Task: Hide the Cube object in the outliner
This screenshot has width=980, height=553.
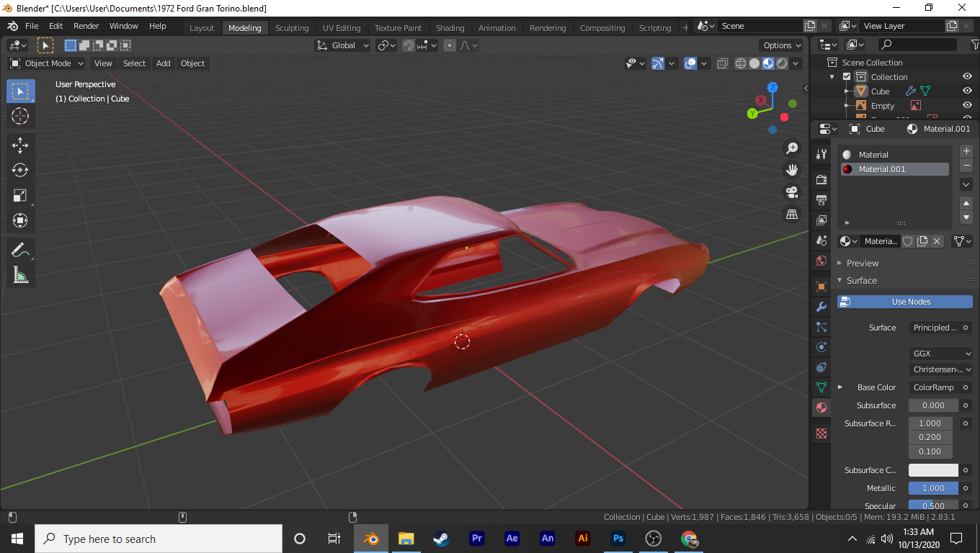Action: (x=967, y=91)
